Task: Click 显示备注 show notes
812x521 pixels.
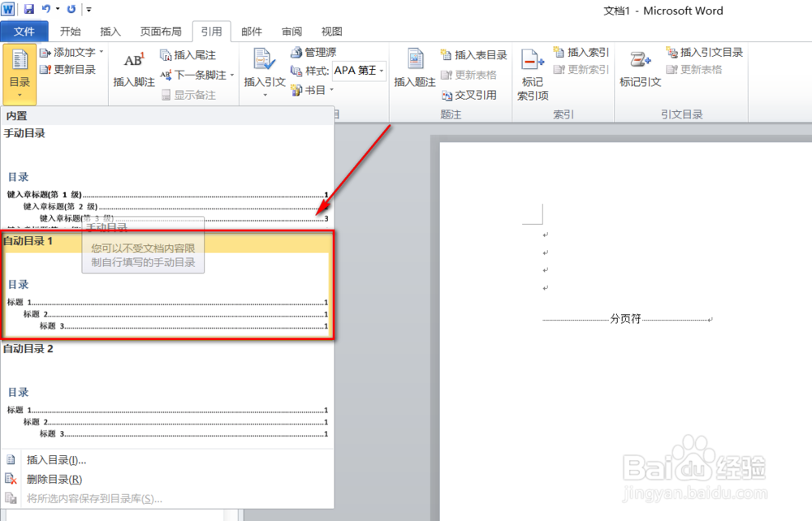Action: 188,95
